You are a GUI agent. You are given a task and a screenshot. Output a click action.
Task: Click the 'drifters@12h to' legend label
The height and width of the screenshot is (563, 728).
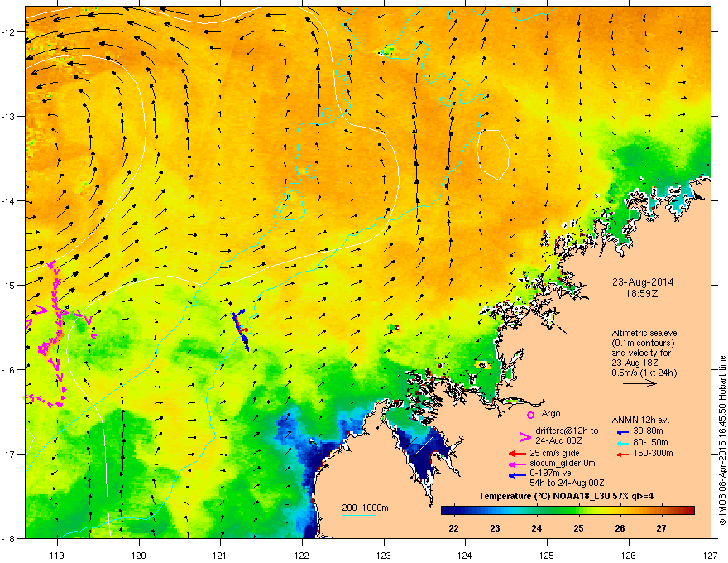coord(567,431)
